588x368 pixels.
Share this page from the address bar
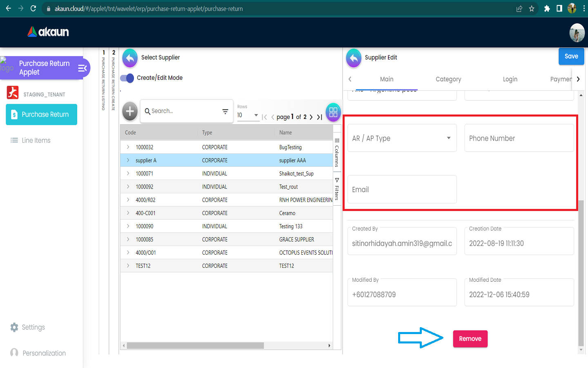(x=519, y=9)
